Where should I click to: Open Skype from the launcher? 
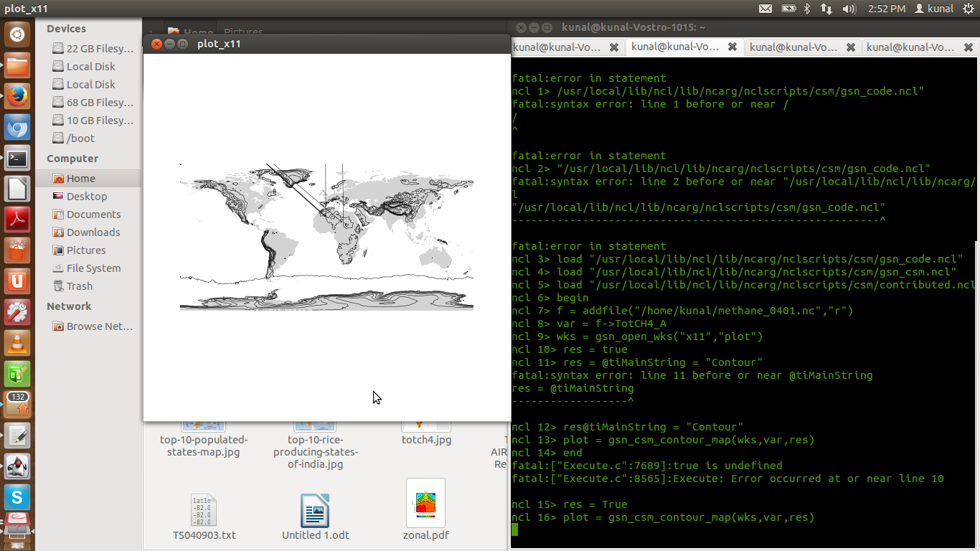(x=17, y=496)
